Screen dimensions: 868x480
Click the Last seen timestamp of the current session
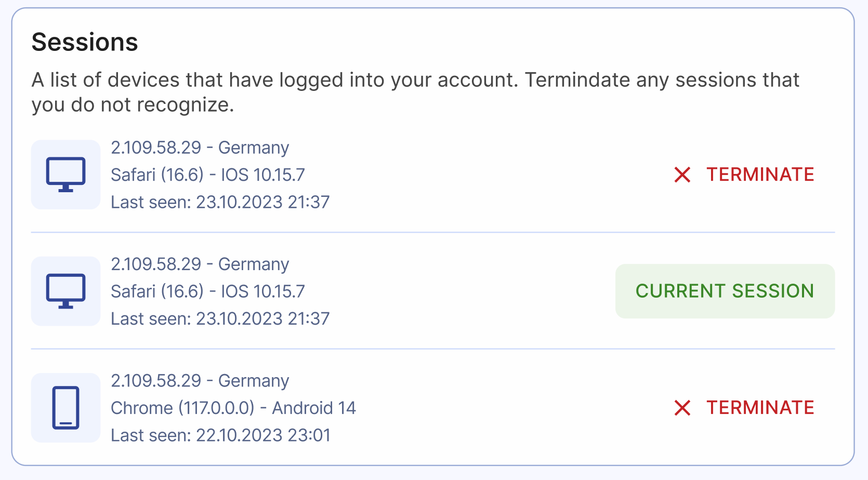[x=220, y=318]
